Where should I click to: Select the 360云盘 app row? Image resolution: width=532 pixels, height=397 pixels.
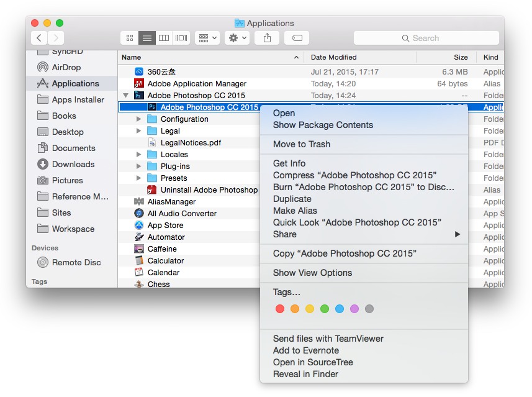tap(311, 71)
